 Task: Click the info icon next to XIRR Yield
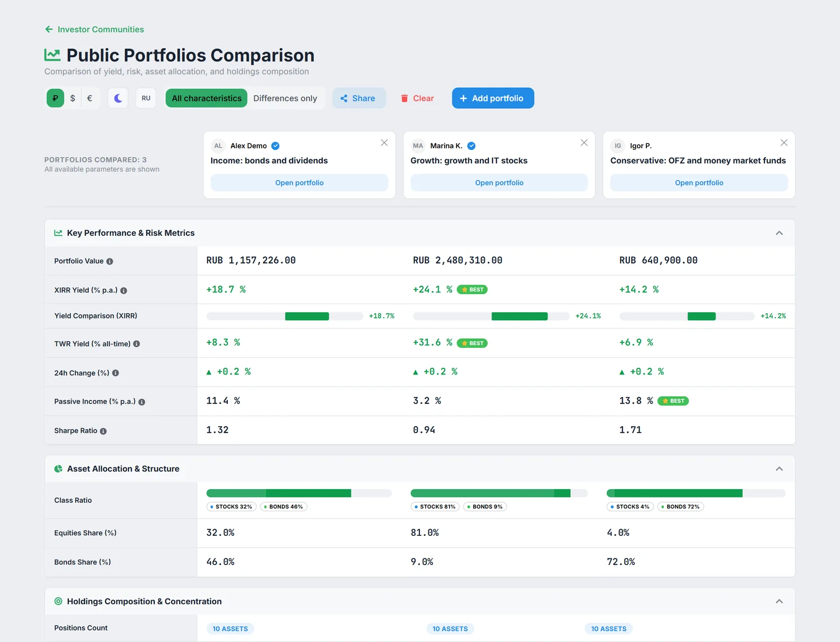124,291
